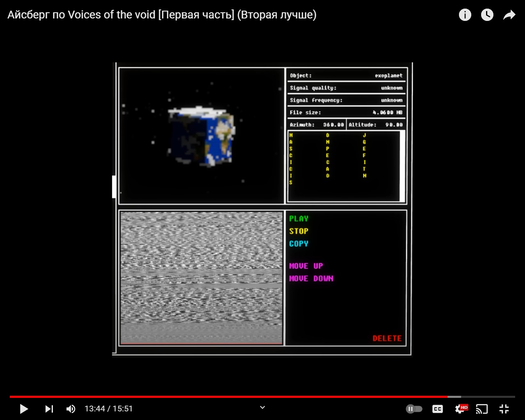Skip to the next video
This screenshot has width=525, height=420.
tap(49, 409)
